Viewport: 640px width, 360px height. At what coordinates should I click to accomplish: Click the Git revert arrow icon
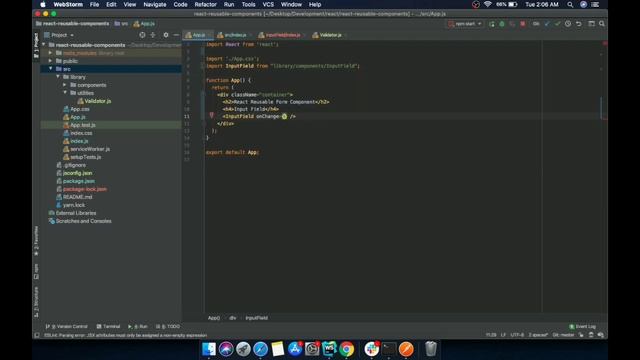pos(578,24)
